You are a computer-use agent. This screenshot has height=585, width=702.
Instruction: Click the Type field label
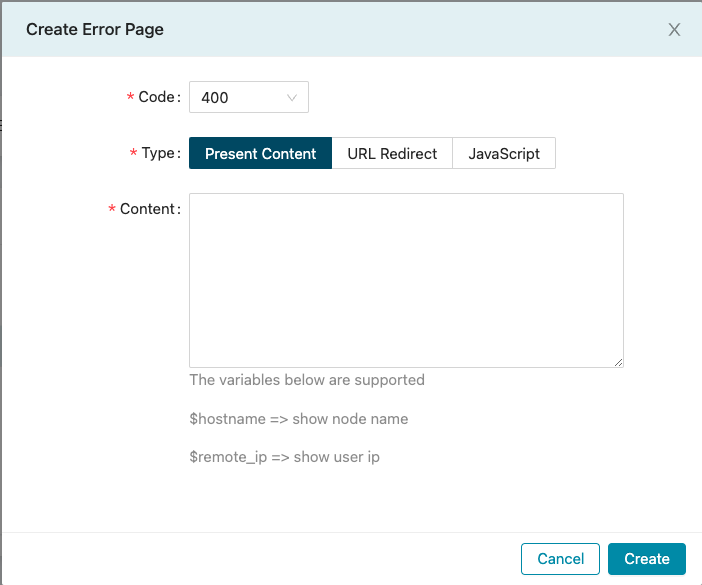(160, 154)
